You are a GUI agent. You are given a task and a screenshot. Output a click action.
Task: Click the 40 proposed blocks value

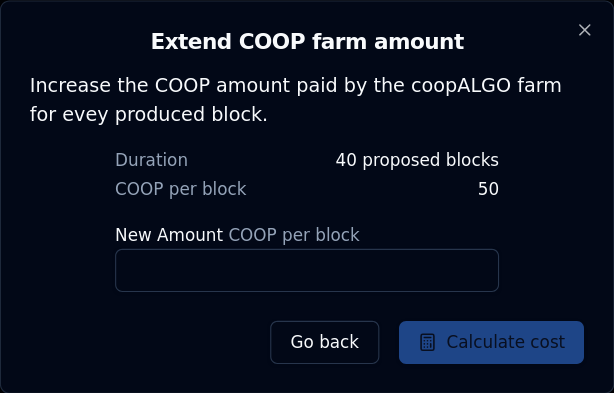click(417, 160)
